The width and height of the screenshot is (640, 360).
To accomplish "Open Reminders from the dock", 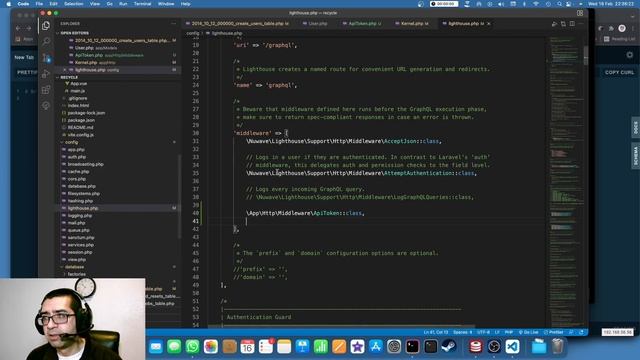I will coord(266,347).
